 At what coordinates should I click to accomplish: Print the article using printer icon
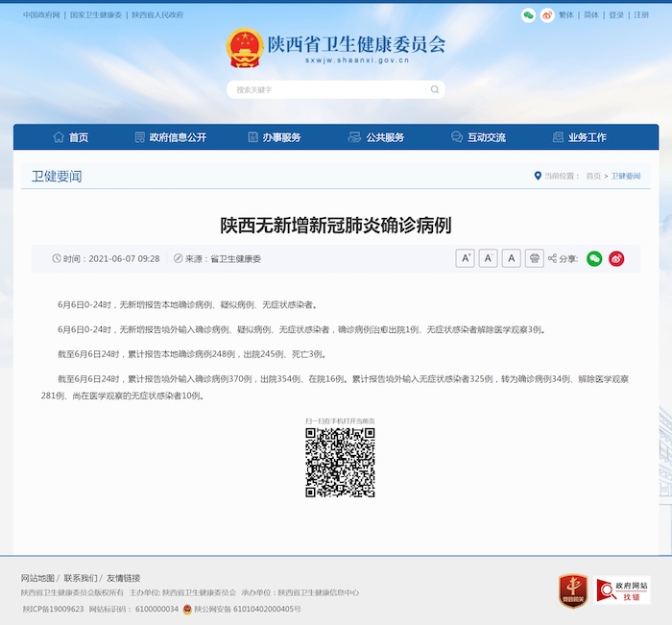[x=534, y=258]
